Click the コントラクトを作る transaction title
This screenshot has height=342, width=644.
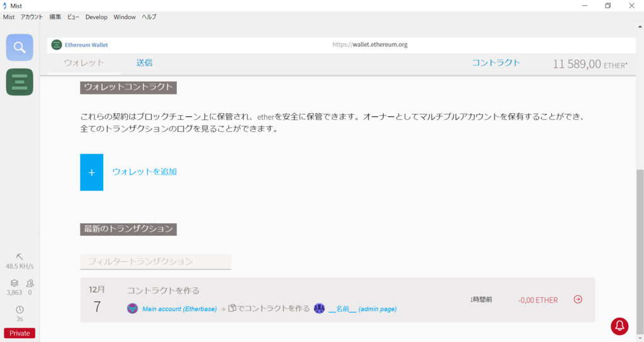pos(163,290)
